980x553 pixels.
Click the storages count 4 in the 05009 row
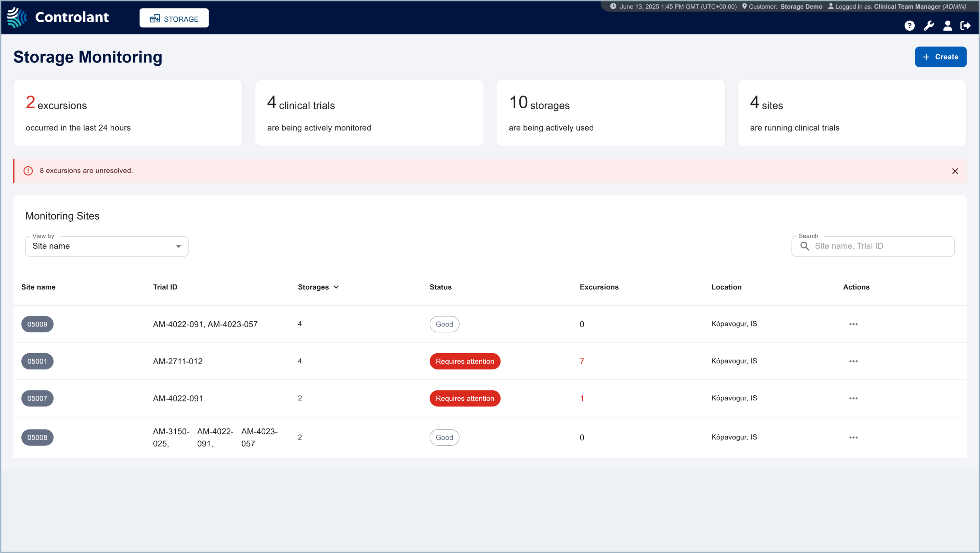click(x=300, y=324)
